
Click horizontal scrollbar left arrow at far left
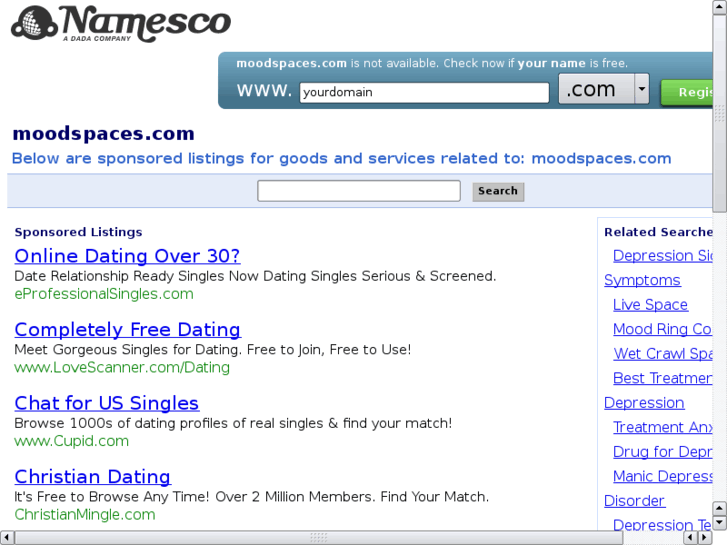pyautogui.click(x=6, y=538)
